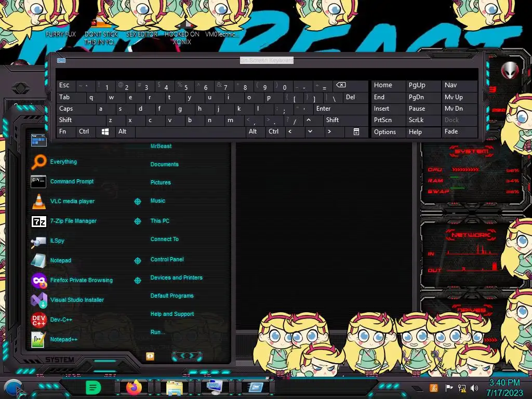
Task: Toggle the left Alt key
Action: click(x=125, y=131)
